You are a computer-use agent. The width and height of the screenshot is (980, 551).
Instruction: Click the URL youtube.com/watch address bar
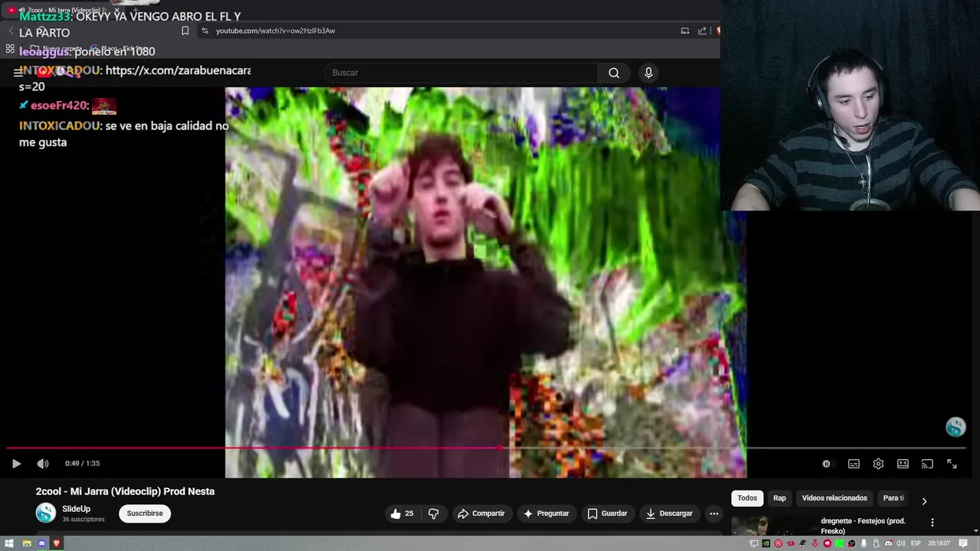(x=276, y=31)
